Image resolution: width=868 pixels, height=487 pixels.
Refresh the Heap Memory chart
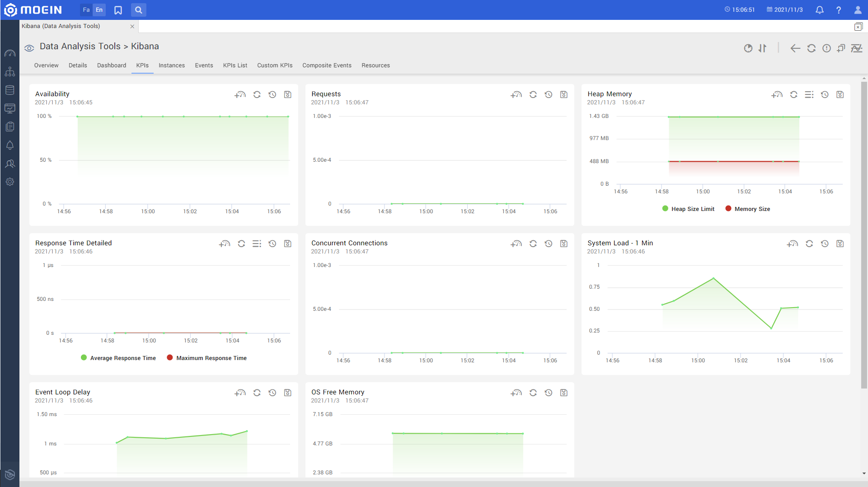(x=794, y=94)
